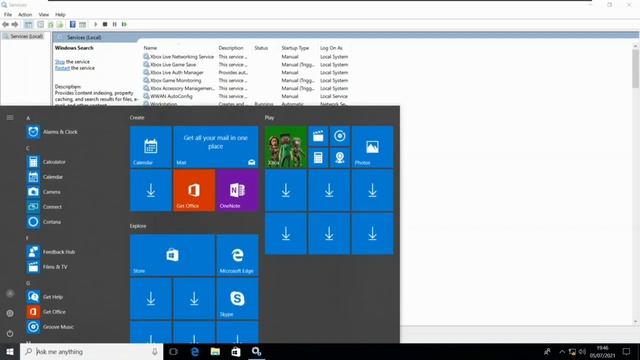Click the Cortana microphone icon
The image size is (640, 360).
(x=155, y=351)
